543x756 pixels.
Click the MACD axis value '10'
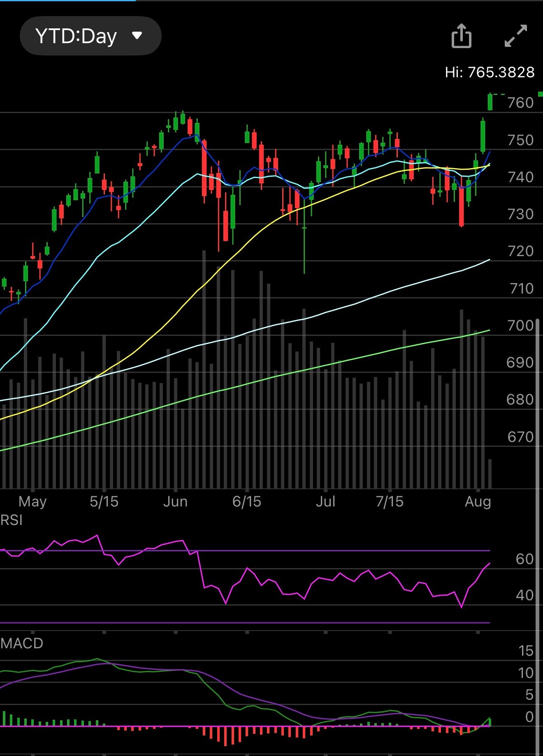[526, 673]
